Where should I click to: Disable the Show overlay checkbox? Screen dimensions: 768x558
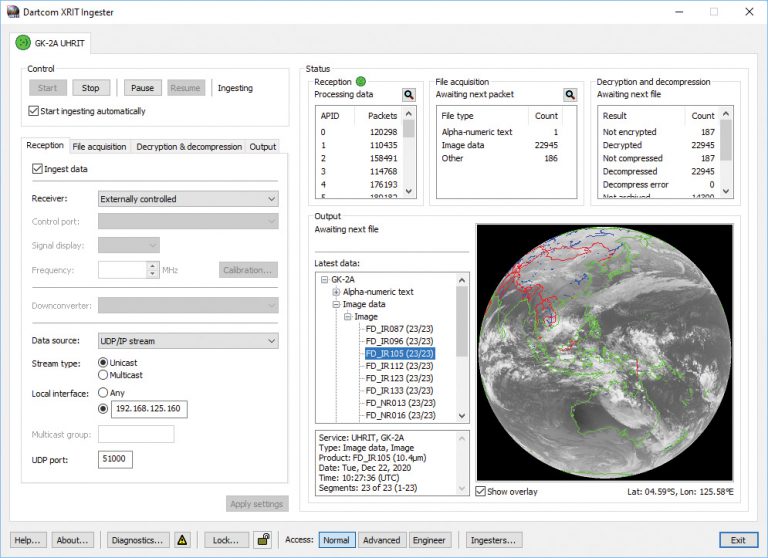coord(481,491)
